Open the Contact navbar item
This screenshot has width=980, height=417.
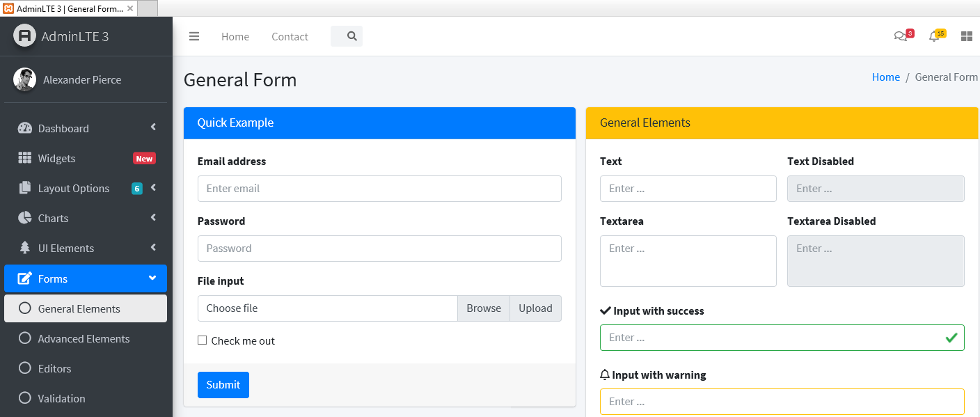pos(290,37)
